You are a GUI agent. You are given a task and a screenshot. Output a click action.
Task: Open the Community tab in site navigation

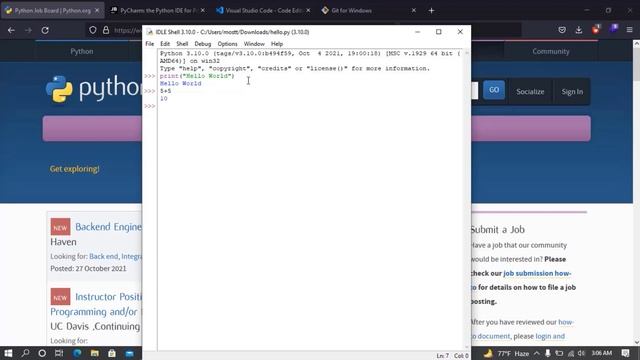(551, 51)
